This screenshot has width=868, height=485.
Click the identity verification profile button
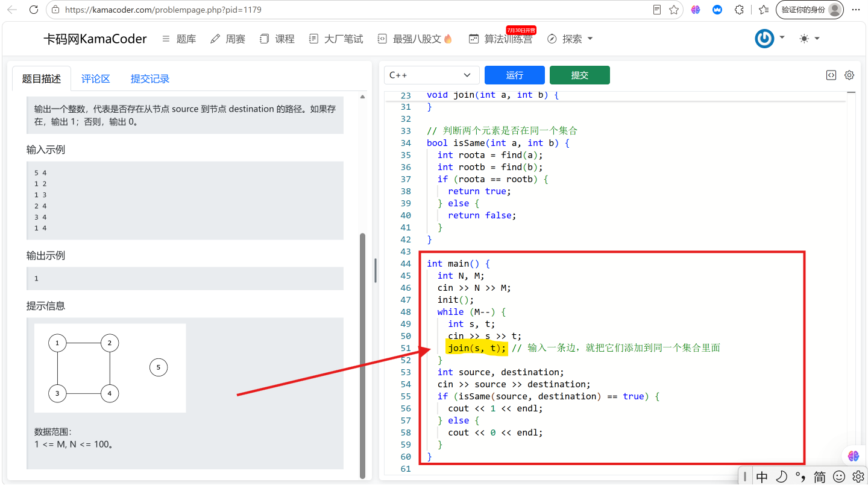point(810,10)
